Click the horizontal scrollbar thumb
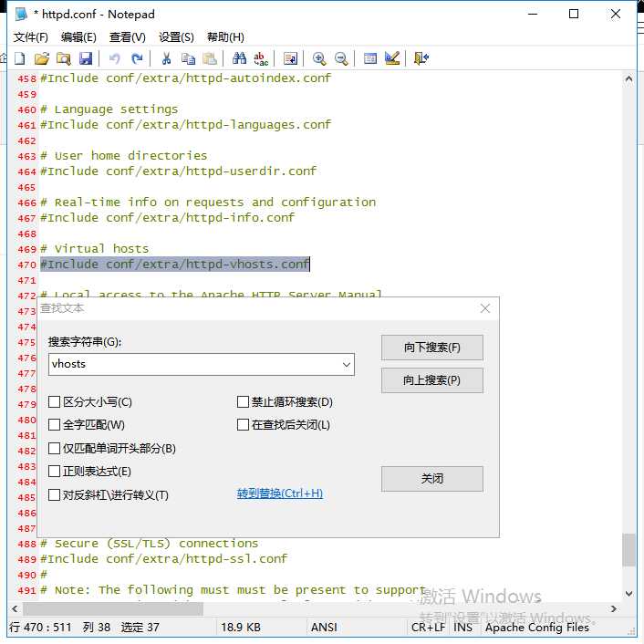Image resolution: width=644 pixels, height=644 pixels. 113,608
